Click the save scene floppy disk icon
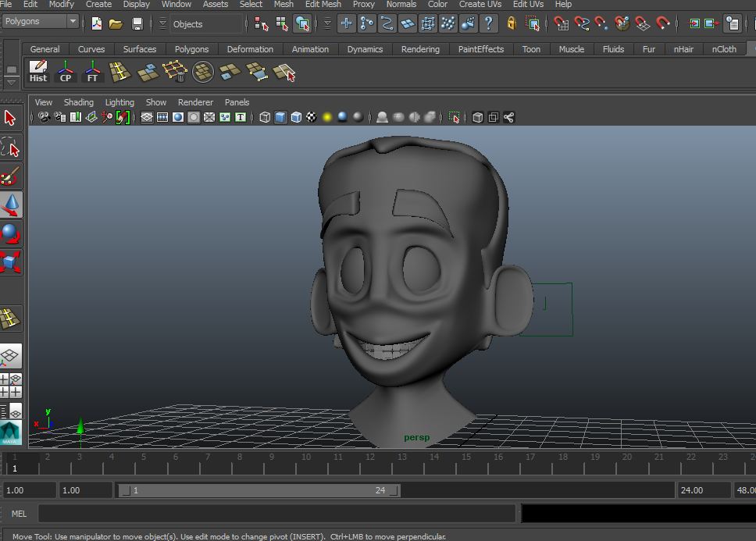Image resolution: width=756 pixels, height=541 pixels. pos(137,23)
